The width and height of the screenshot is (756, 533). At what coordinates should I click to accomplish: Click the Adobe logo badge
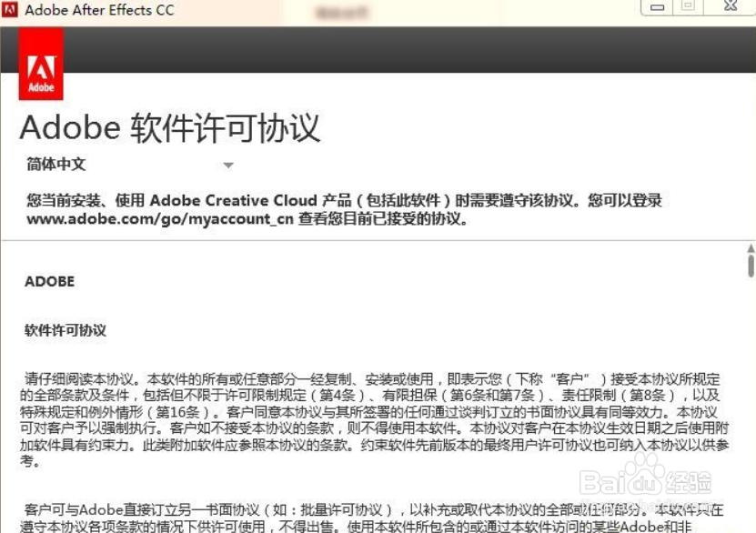[x=41, y=64]
